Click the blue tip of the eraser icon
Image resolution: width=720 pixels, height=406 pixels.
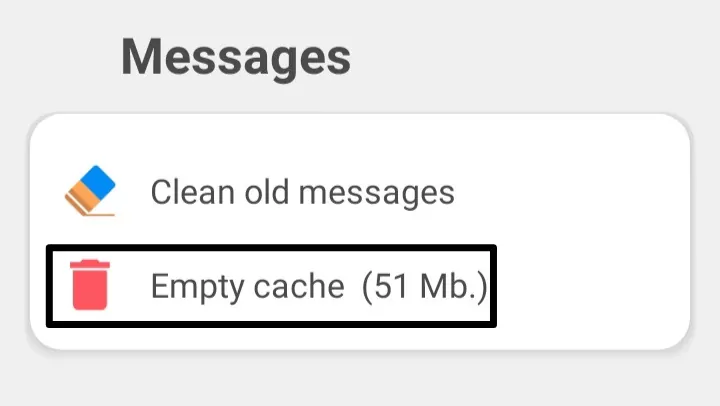101,182
